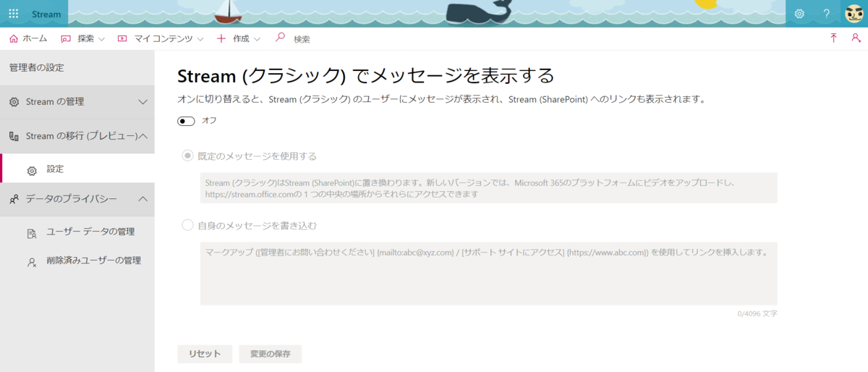Open the マイ コンテンツ menu label
The image size is (868, 372).
(163, 38)
